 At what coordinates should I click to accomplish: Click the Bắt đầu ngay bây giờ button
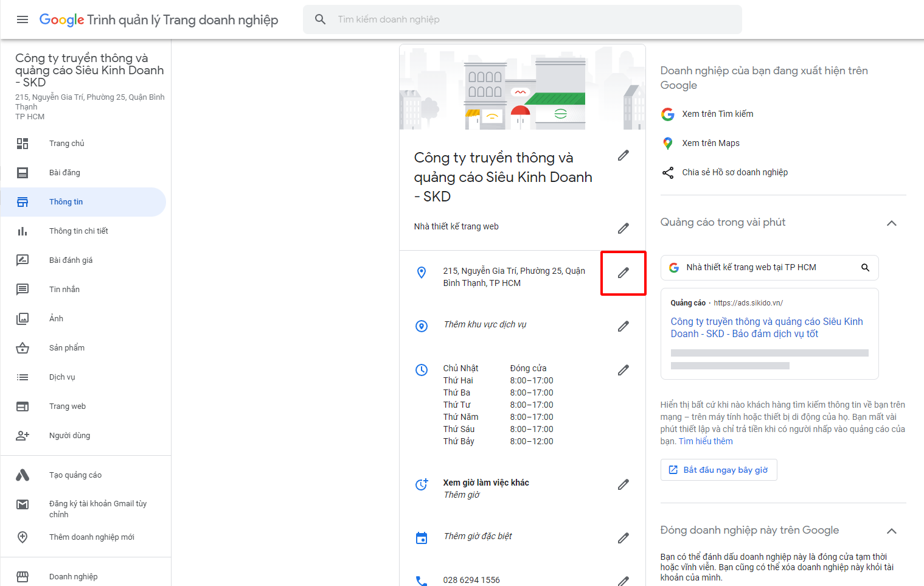718,470
